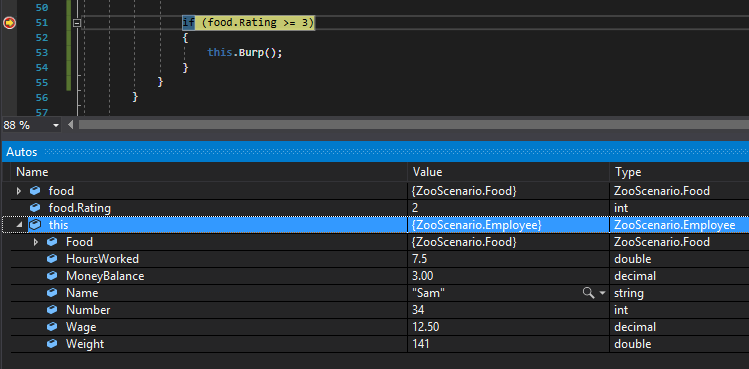
Task: Click the breakpoint marker on line 51
Action: (x=9, y=22)
